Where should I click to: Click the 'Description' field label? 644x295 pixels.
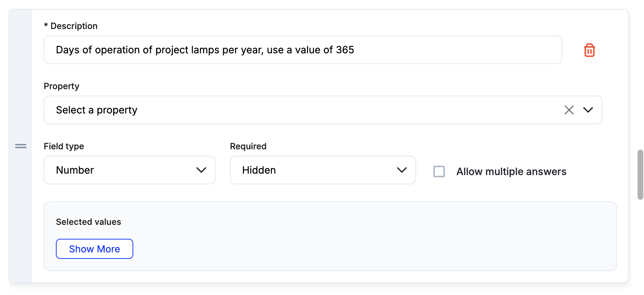(74, 26)
